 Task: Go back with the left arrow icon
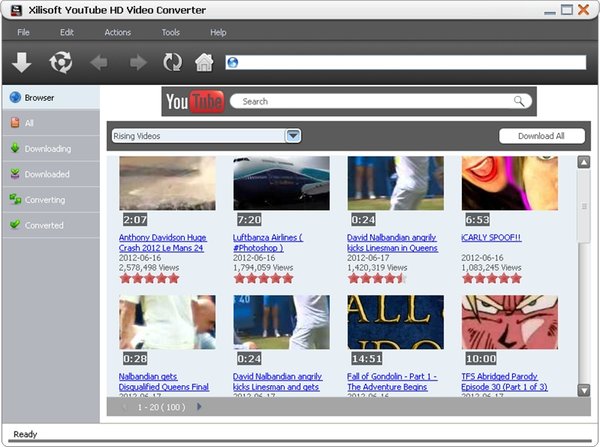pyautogui.click(x=100, y=63)
